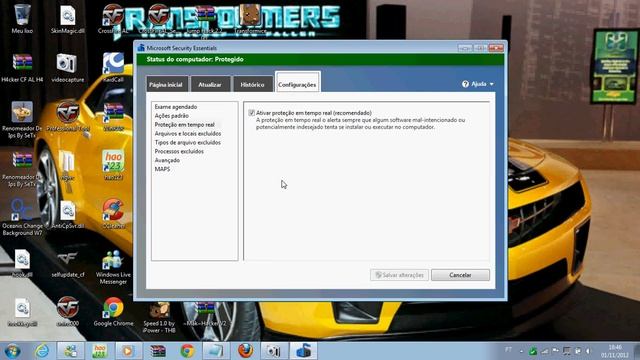Open selfupdate_cf desktop icon
This screenshot has width=640, height=360.
[x=67, y=263]
